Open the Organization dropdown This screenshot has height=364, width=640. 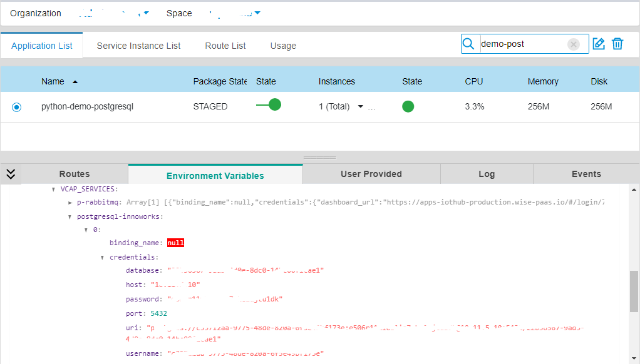[145, 13]
